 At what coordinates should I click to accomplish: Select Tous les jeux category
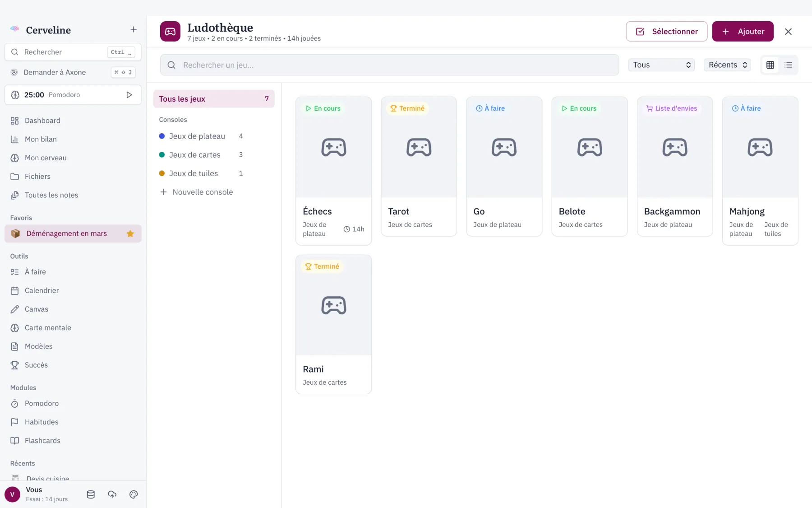click(x=214, y=99)
